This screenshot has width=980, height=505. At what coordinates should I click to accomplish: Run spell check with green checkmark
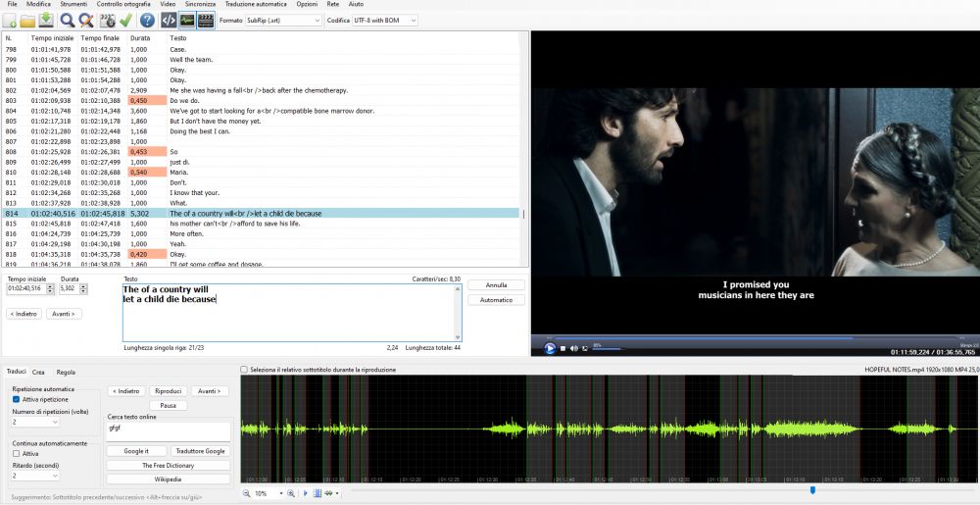(125, 21)
